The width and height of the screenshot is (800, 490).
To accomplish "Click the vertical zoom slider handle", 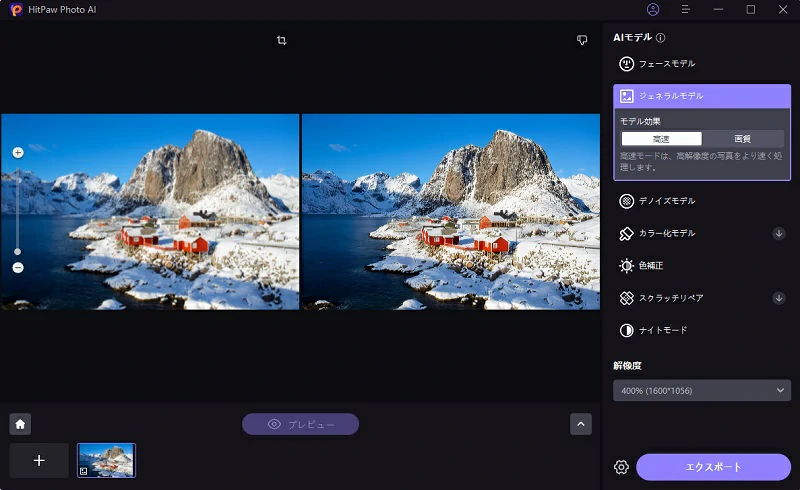I will tap(18, 251).
